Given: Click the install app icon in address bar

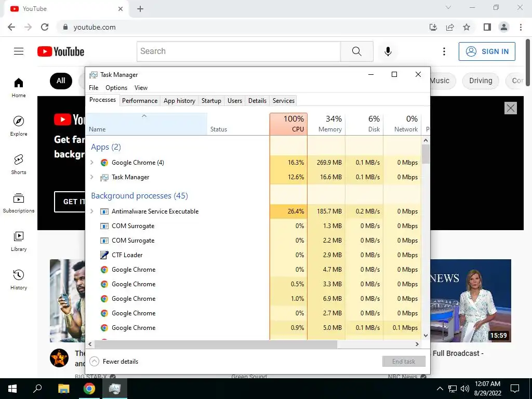Looking at the screenshot, I should (x=433, y=27).
